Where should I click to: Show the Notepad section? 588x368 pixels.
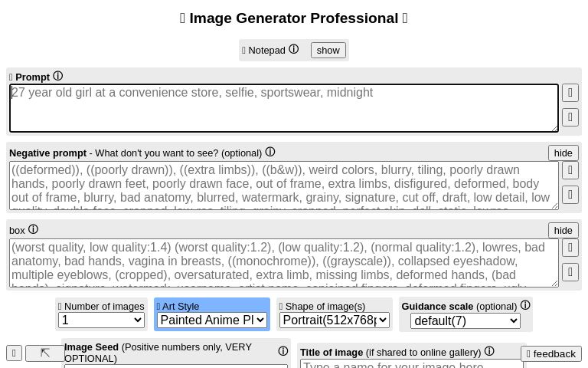pos(328,50)
